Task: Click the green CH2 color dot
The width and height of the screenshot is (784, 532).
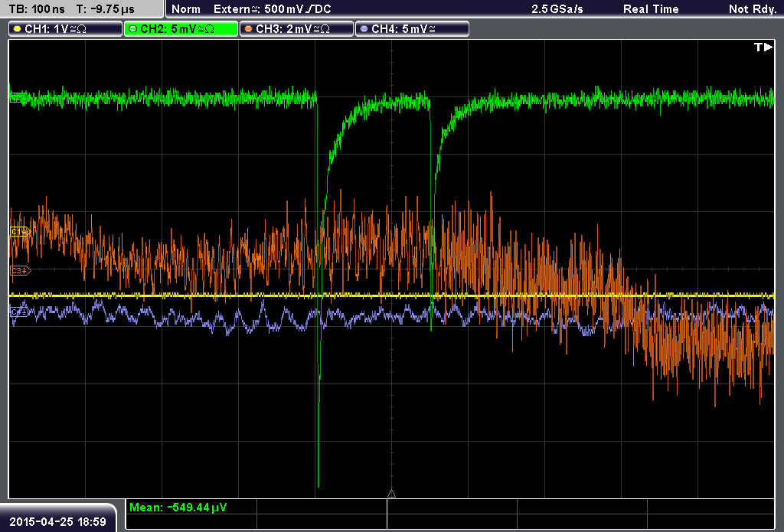Action: coord(133,29)
